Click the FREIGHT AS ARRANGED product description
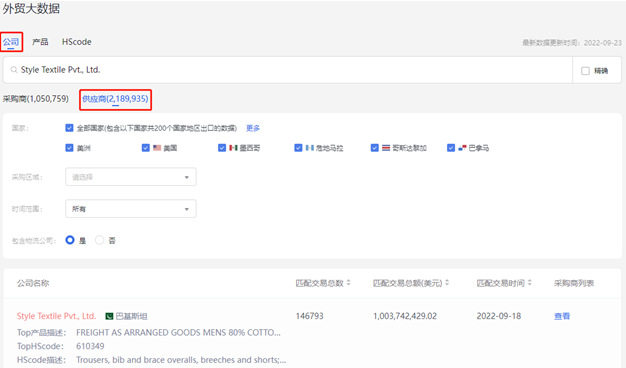The width and height of the screenshot is (626, 368). tap(178, 332)
